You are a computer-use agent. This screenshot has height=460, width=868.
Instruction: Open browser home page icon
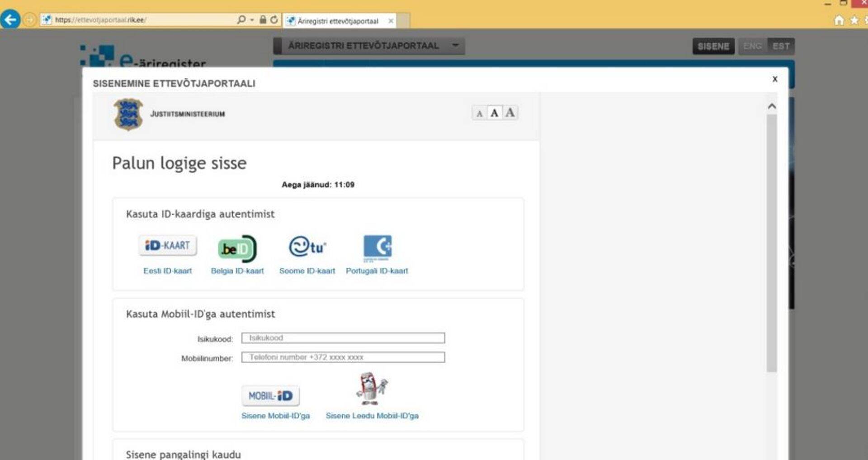[839, 20]
